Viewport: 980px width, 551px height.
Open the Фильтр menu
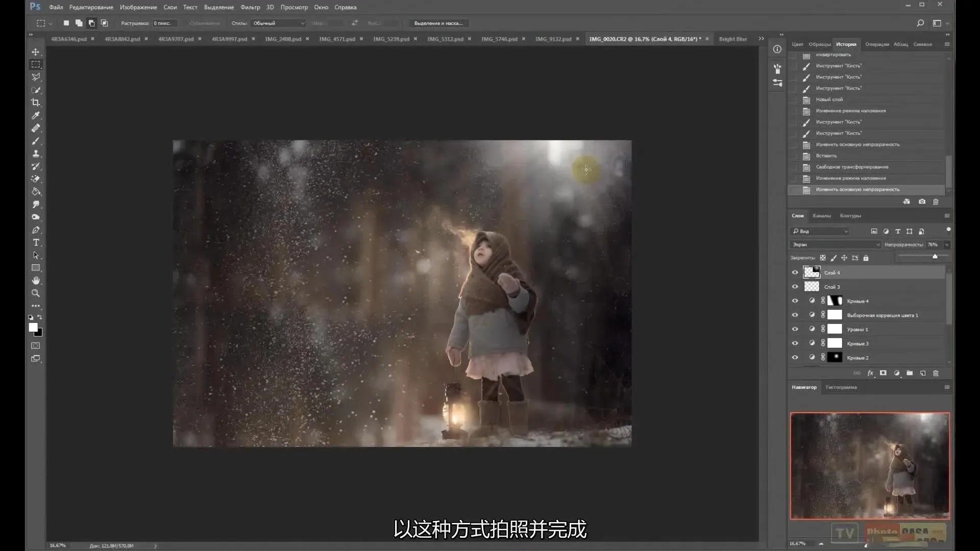250,7
